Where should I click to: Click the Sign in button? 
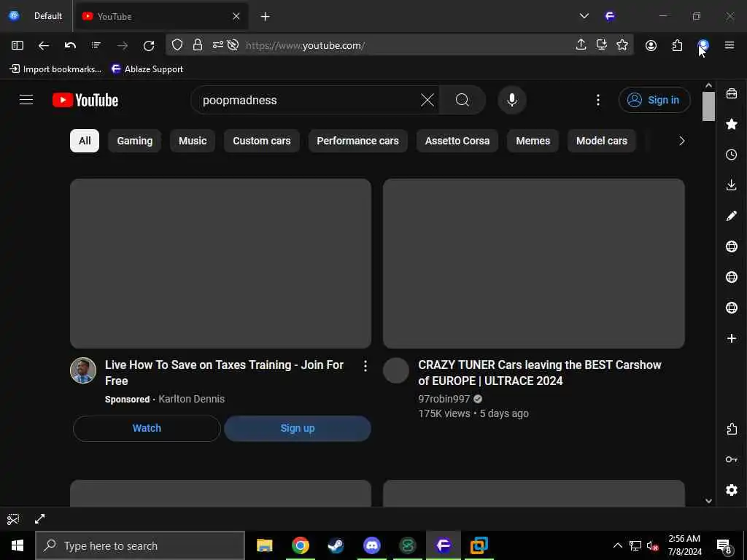coord(654,100)
